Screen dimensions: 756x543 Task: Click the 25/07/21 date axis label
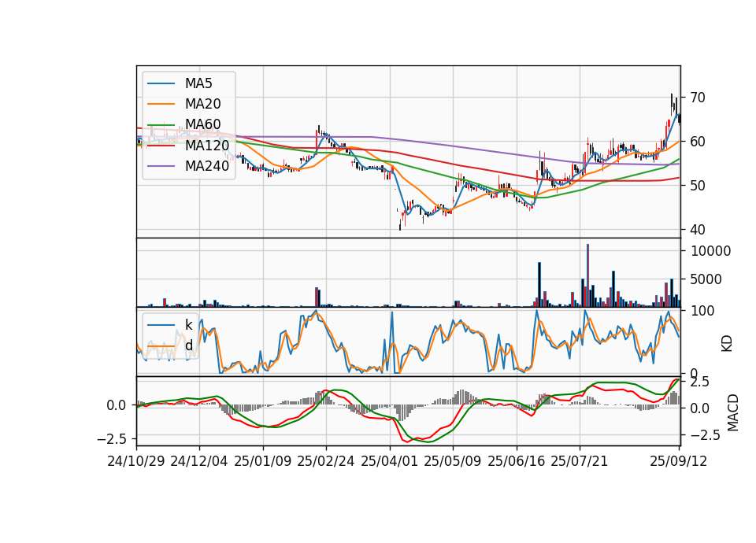(x=580, y=461)
